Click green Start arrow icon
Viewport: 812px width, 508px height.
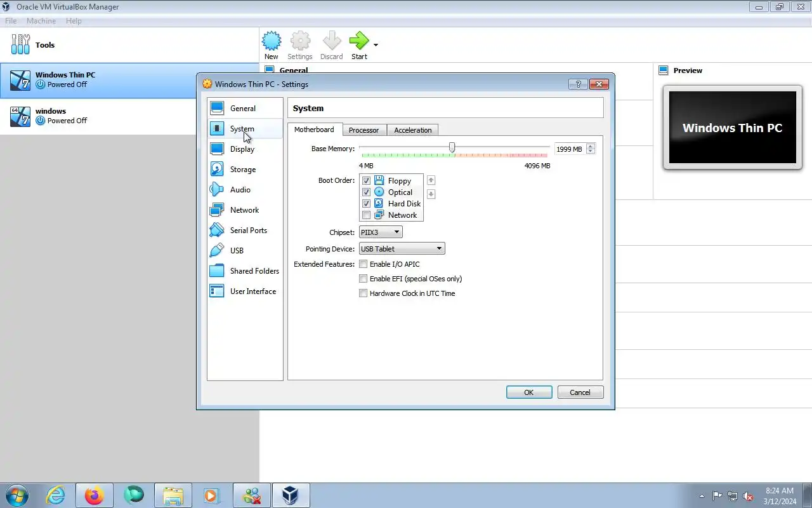(359, 41)
